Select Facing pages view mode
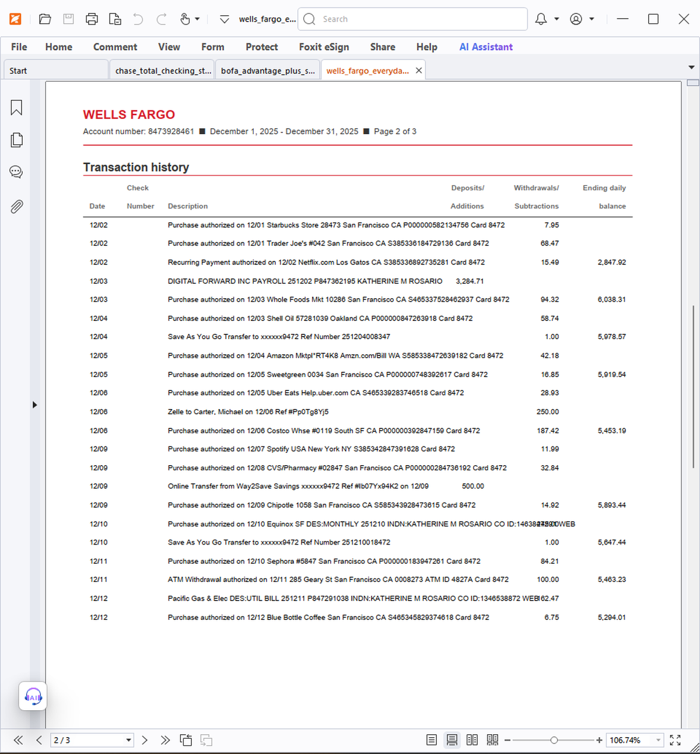The image size is (700, 754). pyautogui.click(x=473, y=740)
